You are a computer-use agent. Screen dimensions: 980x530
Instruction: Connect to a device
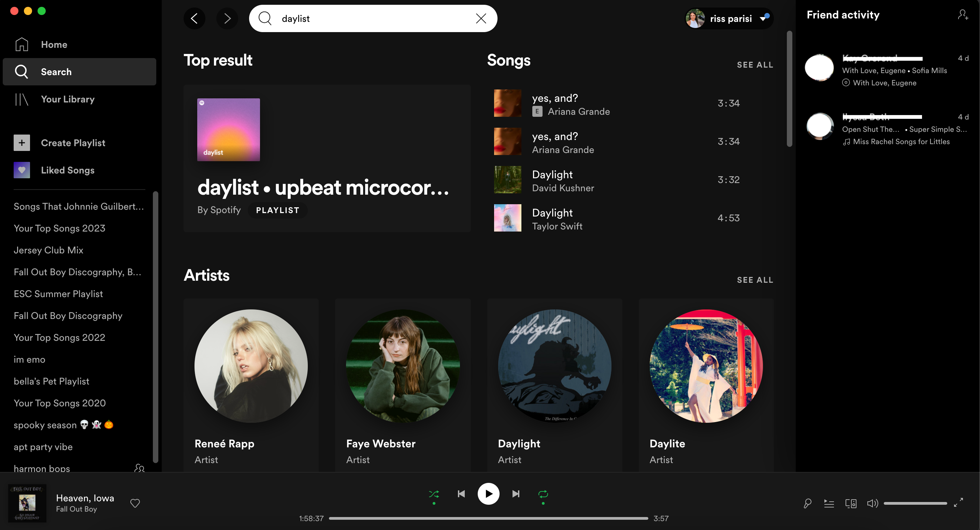click(851, 503)
